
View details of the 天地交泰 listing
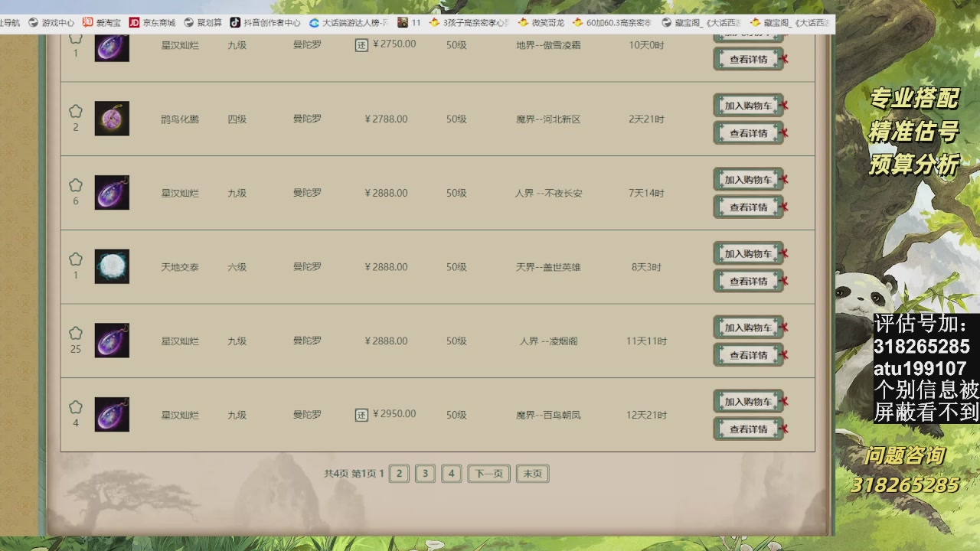click(749, 281)
